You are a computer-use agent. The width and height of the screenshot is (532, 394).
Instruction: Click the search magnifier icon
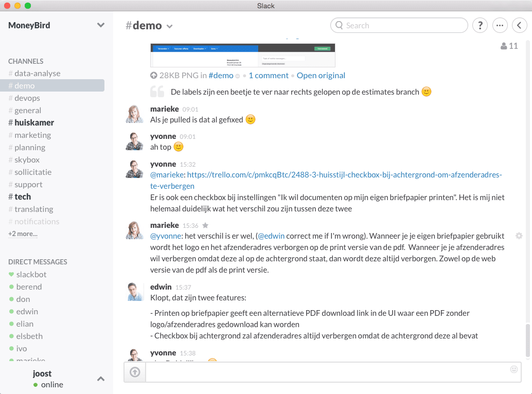click(x=340, y=25)
